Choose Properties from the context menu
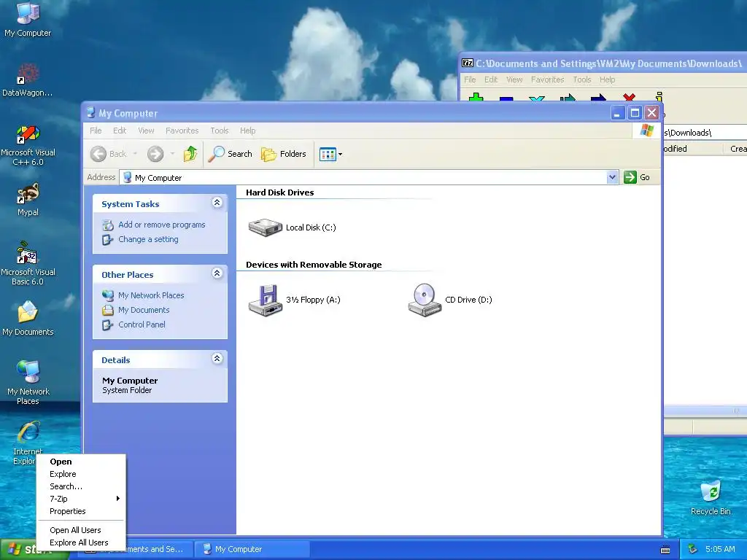The height and width of the screenshot is (560, 747). [x=81, y=511]
